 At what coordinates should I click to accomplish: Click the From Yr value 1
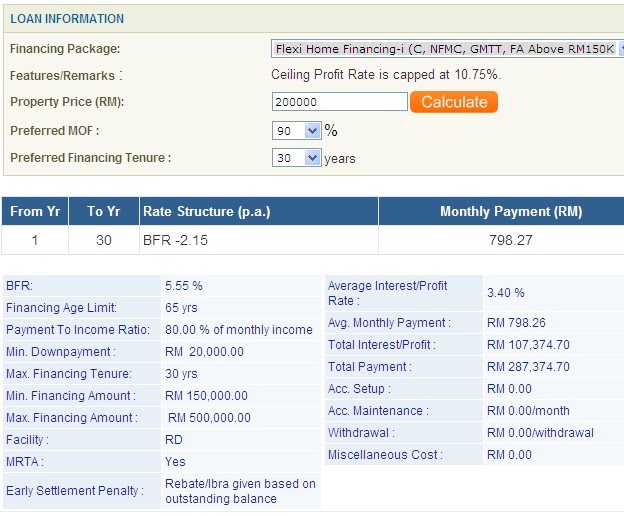35,240
